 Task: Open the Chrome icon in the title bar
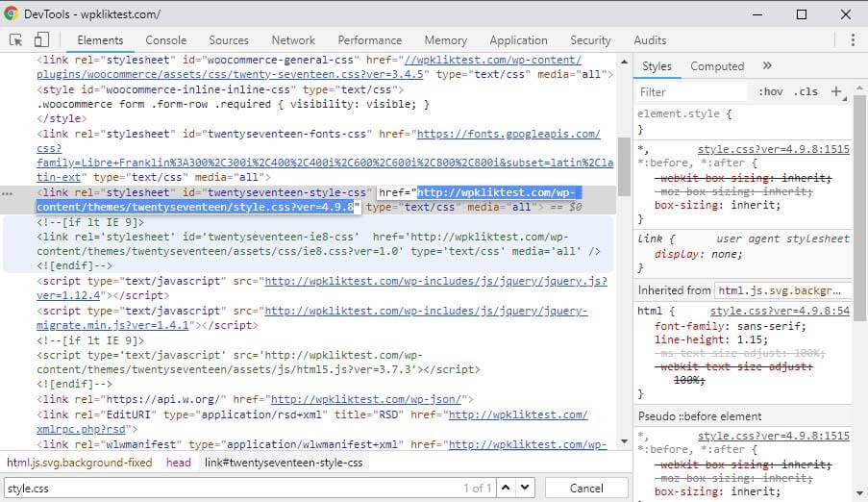11,13
